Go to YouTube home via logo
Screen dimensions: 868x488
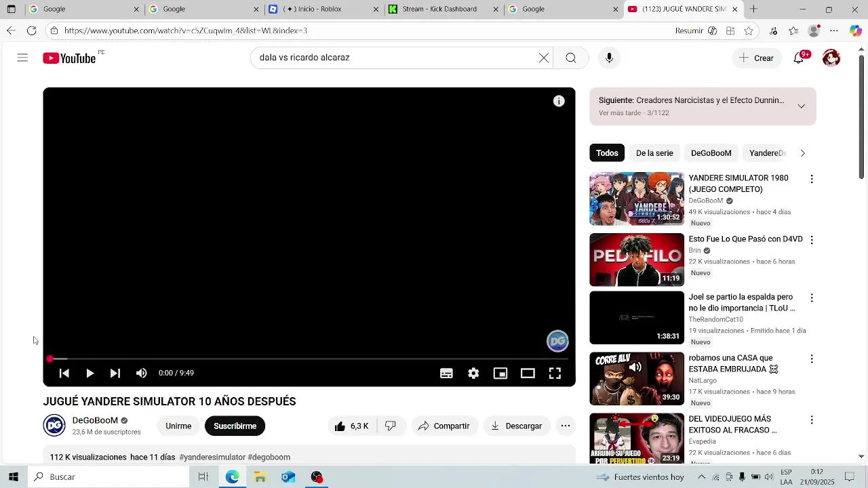pos(69,58)
